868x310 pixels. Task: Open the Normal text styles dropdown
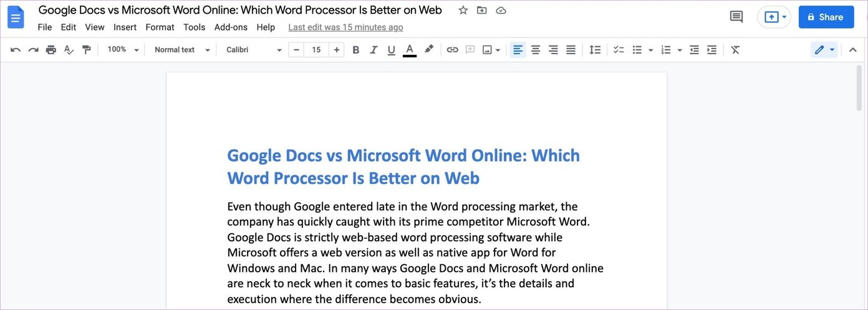(x=182, y=50)
